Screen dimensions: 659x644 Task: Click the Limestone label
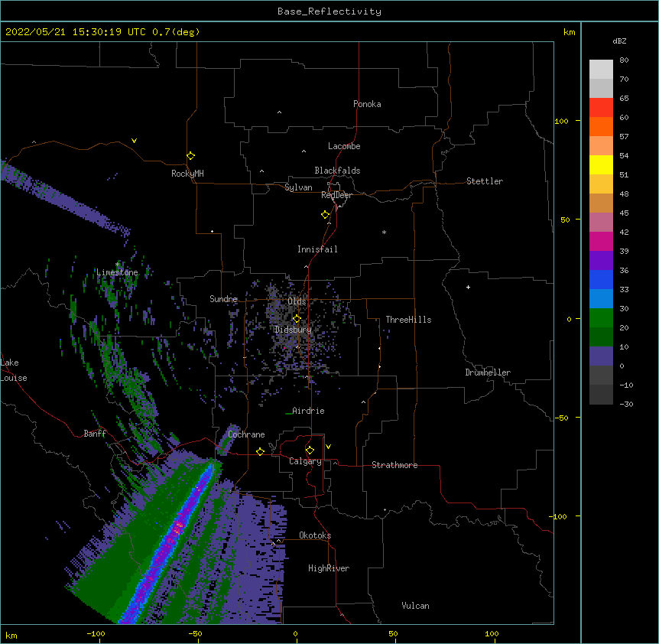(x=117, y=272)
